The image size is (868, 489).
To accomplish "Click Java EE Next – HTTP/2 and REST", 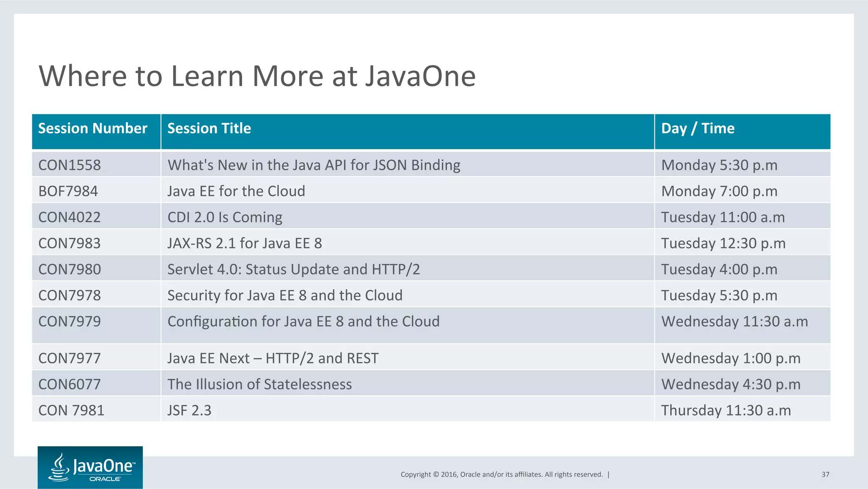I will 273,358.
